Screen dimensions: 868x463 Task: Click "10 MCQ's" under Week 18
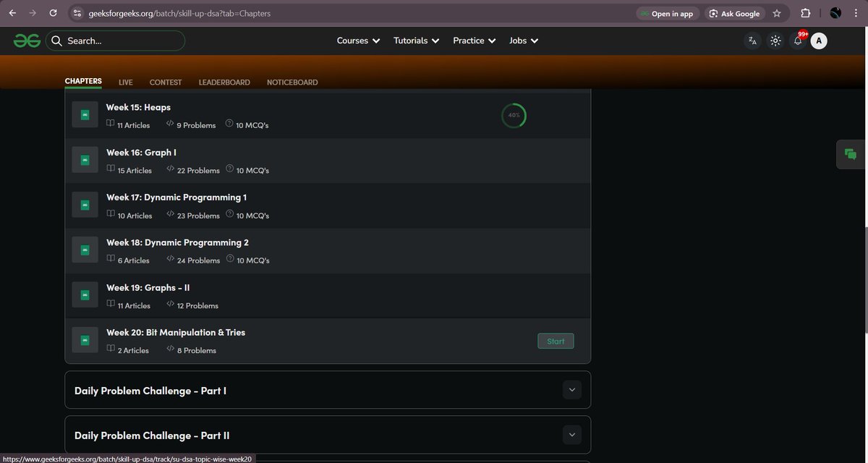(253, 260)
